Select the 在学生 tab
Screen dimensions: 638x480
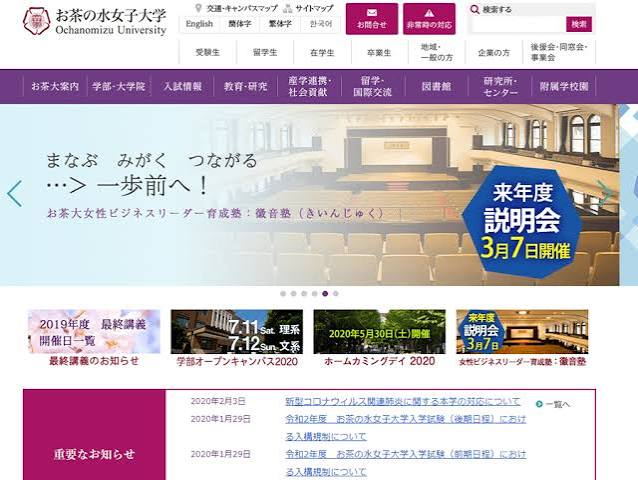pos(322,52)
